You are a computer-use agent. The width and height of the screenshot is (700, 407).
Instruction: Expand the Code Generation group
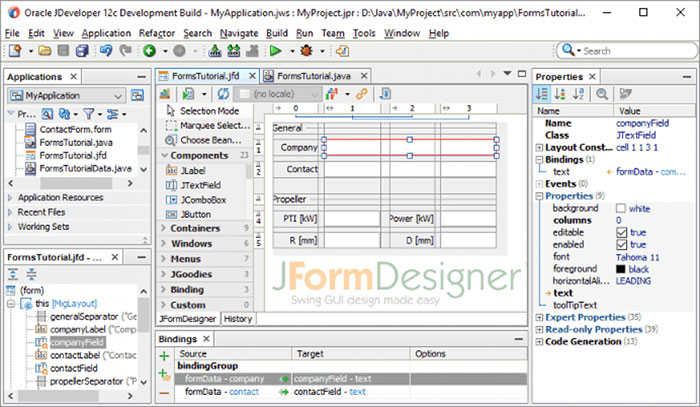[539, 342]
